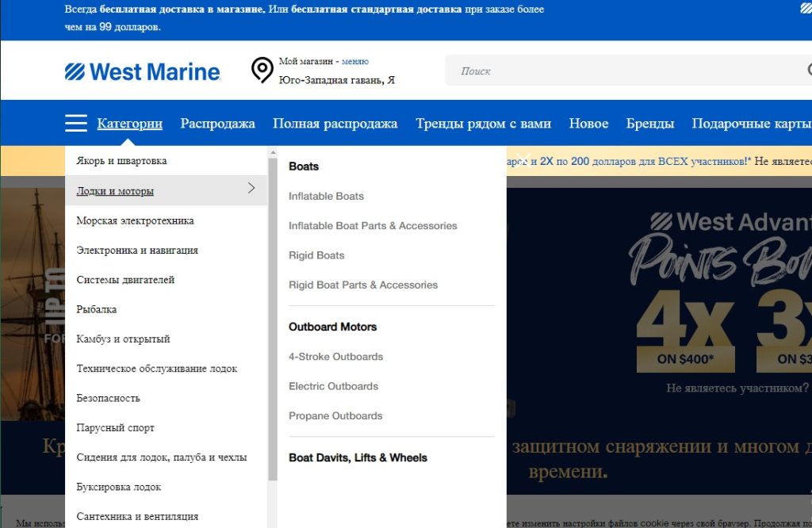Image resolution: width=812 pixels, height=528 pixels.
Task: Select Системы двигателей category
Action: point(125,280)
